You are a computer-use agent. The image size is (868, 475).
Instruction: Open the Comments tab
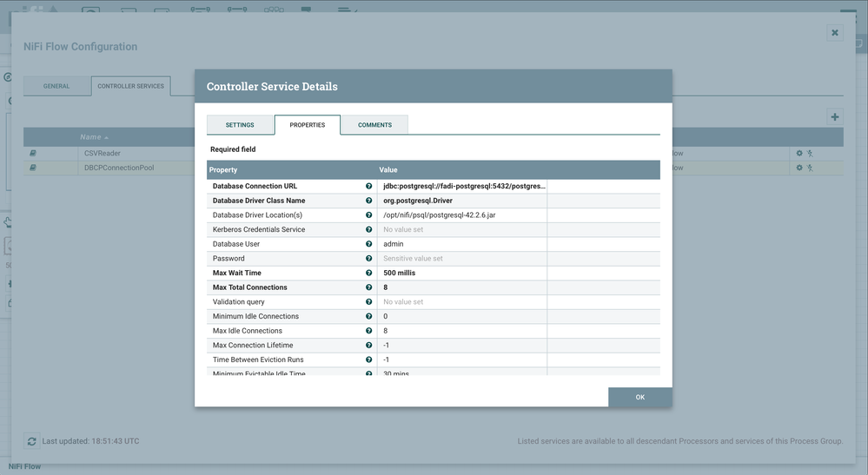click(374, 125)
